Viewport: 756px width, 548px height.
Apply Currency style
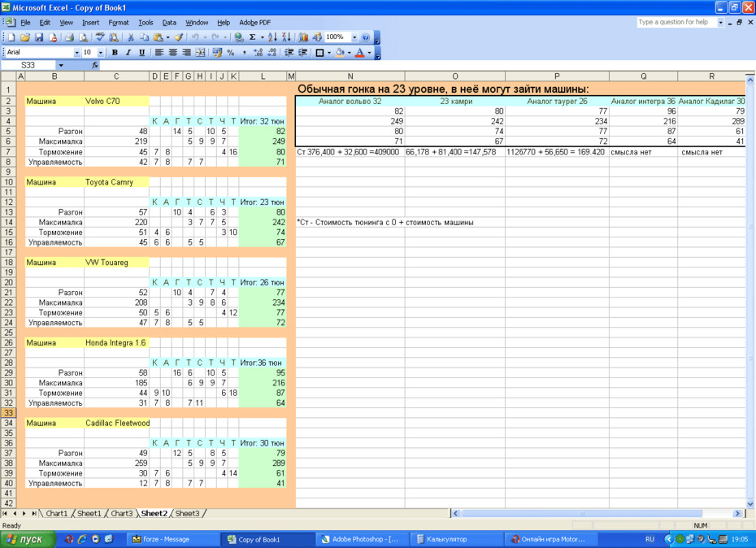[x=217, y=53]
